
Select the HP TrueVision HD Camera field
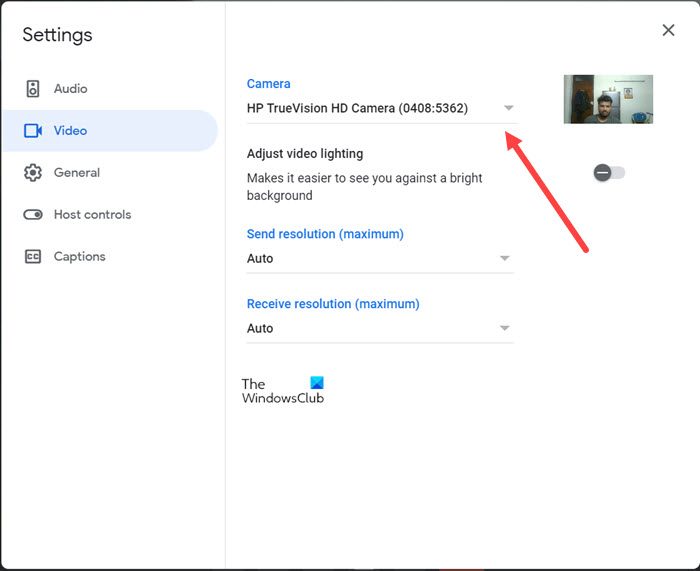357,108
